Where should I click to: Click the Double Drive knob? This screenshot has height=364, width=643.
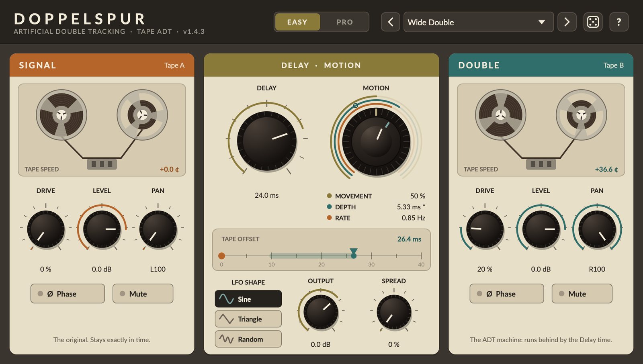click(485, 229)
